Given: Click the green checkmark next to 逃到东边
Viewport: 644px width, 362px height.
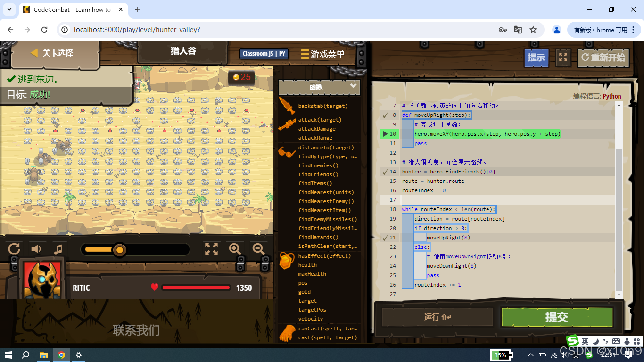Looking at the screenshot, I should [11, 80].
